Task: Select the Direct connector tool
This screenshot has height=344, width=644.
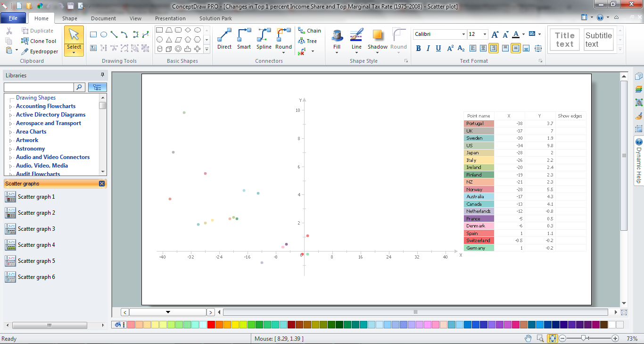Action: coord(224,39)
